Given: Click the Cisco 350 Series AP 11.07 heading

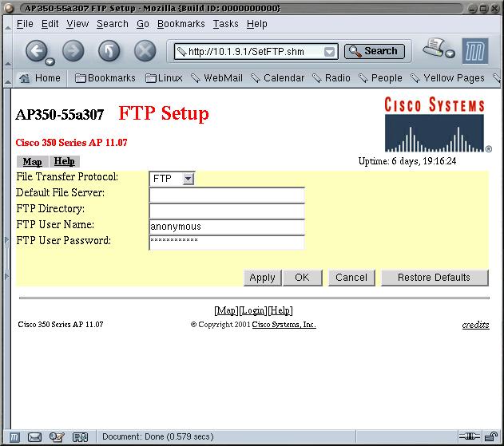Looking at the screenshot, I should tap(71, 142).
